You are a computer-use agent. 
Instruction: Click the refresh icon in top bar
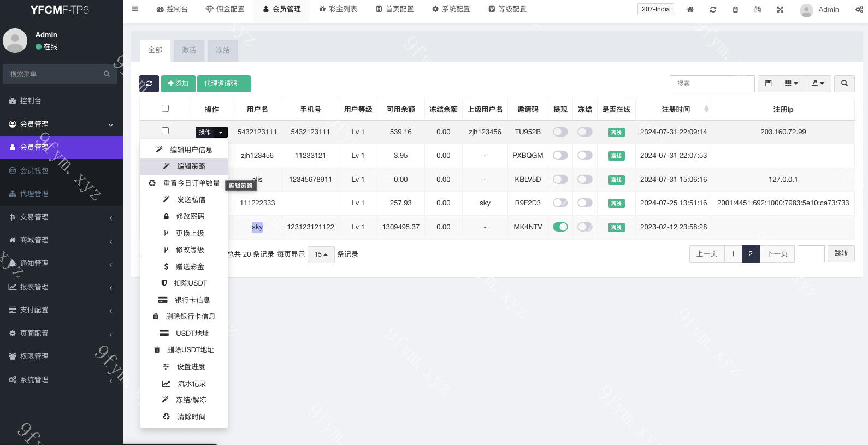[x=713, y=9]
